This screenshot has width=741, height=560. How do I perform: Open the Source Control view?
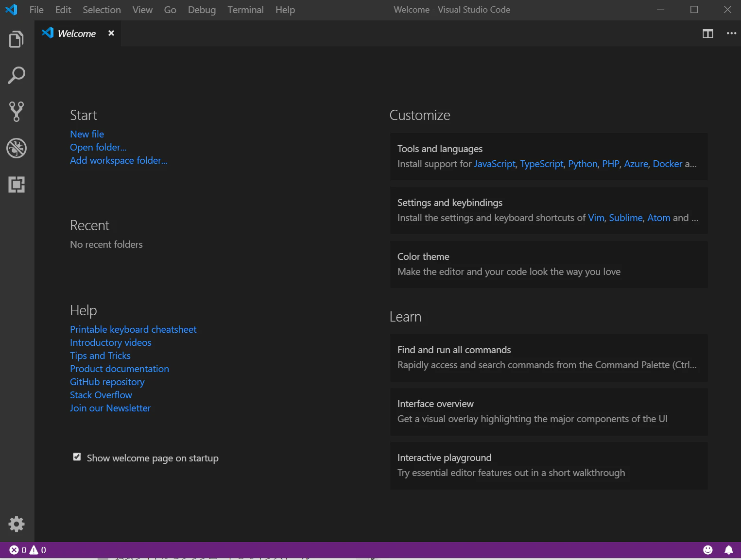pos(17,112)
